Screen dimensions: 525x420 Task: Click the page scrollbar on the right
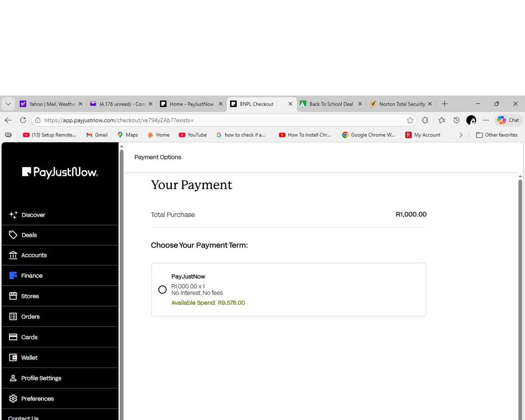tap(520, 297)
